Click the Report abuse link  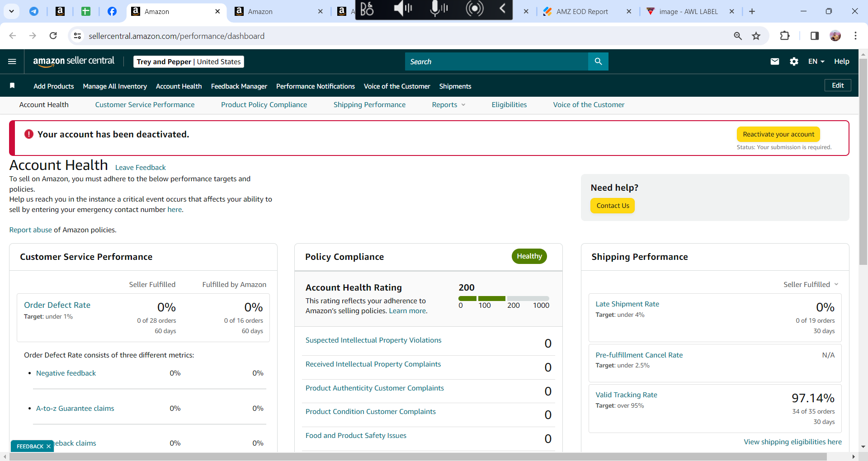click(x=31, y=230)
